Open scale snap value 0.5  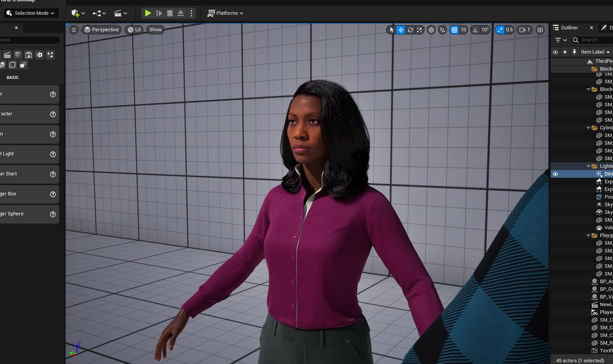509,30
